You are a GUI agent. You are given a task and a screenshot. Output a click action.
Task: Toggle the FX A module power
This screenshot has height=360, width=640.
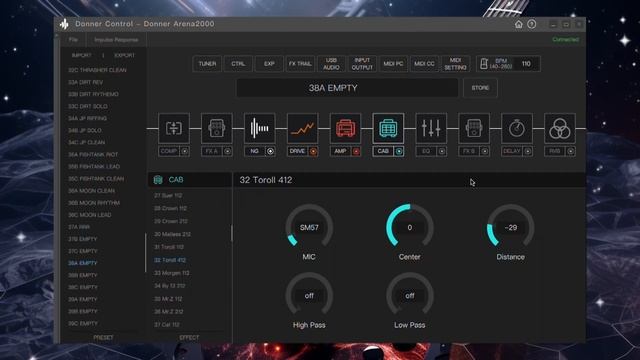(227, 151)
